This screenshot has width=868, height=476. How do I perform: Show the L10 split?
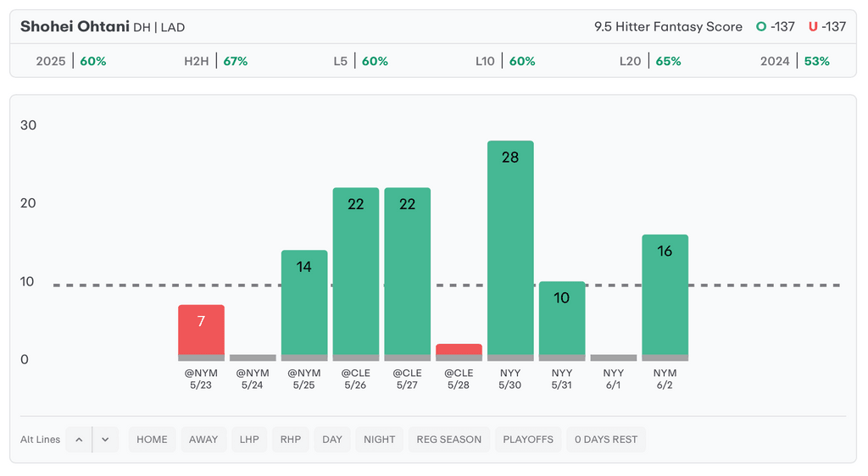coord(505,61)
